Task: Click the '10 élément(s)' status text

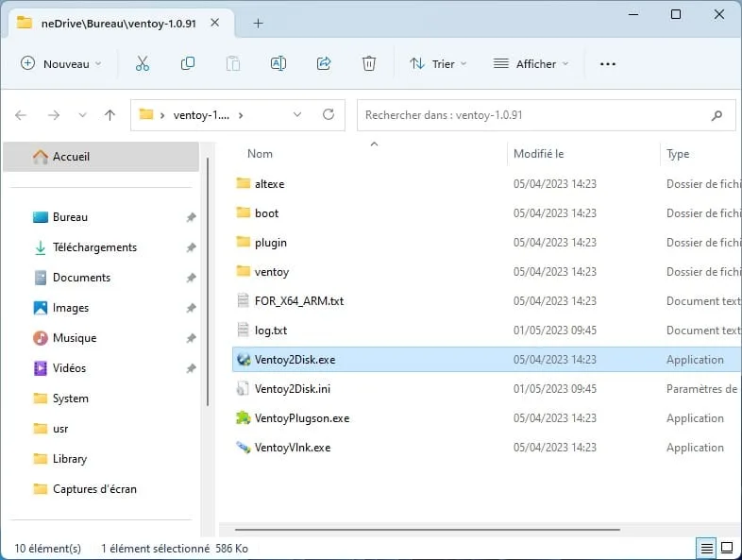Action: pyautogui.click(x=48, y=548)
